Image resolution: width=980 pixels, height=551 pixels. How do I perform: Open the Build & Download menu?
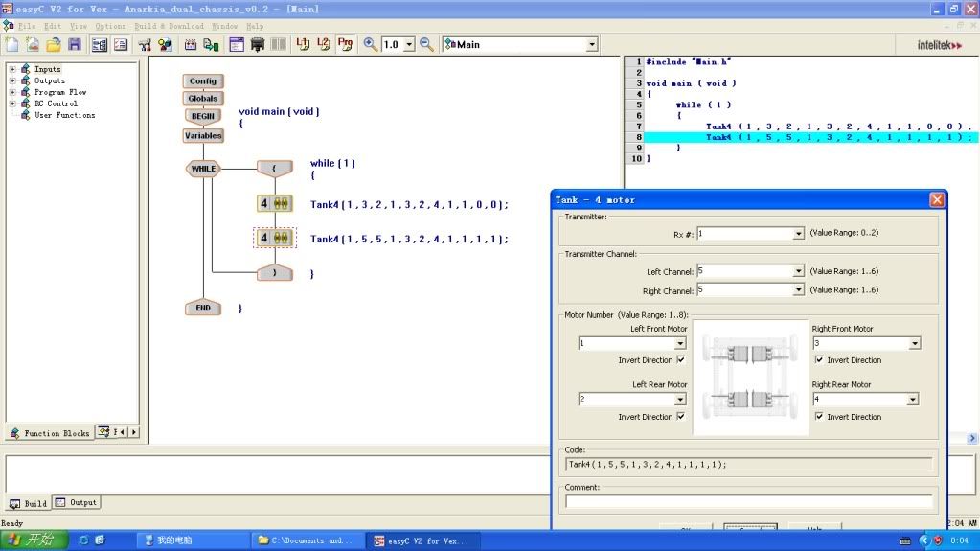tap(169, 26)
